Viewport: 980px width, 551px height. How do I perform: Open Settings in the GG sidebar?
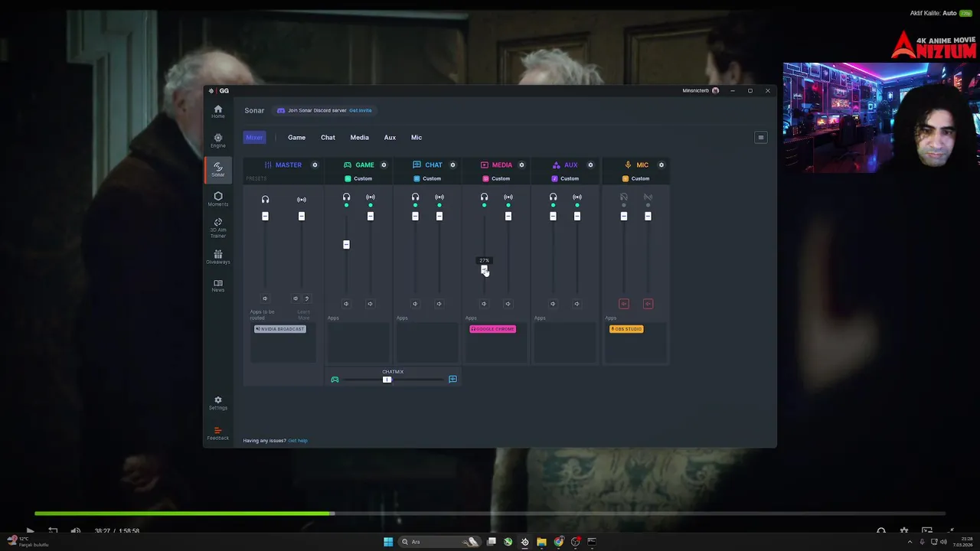point(218,403)
